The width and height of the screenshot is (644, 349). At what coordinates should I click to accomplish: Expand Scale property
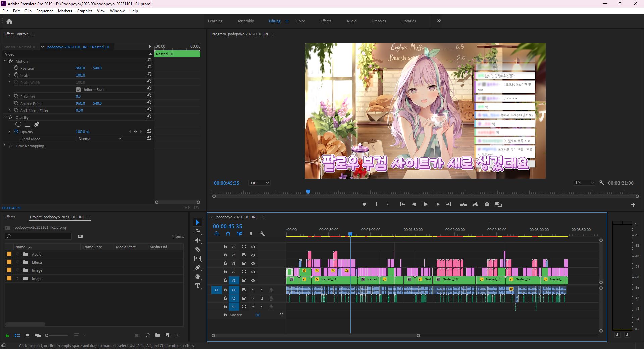(9, 75)
